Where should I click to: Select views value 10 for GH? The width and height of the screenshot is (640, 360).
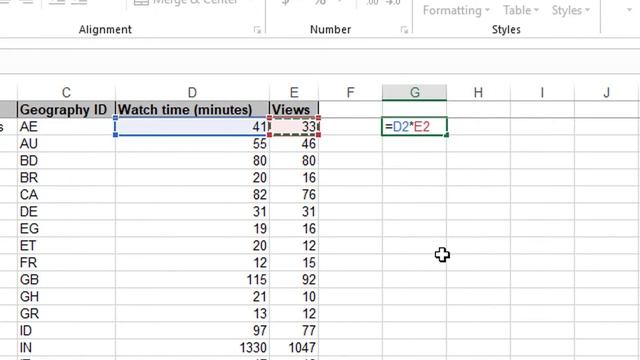point(294,297)
